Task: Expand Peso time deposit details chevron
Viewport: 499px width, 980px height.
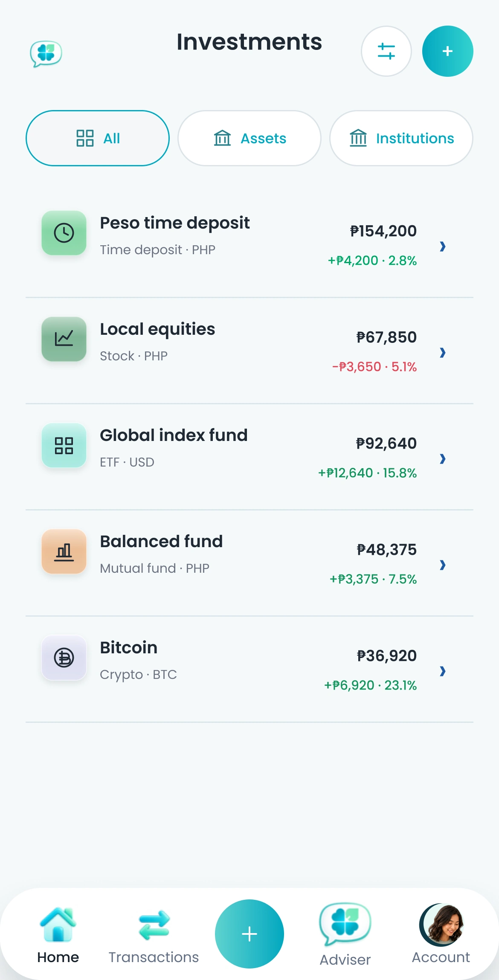Action: tap(443, 246)
